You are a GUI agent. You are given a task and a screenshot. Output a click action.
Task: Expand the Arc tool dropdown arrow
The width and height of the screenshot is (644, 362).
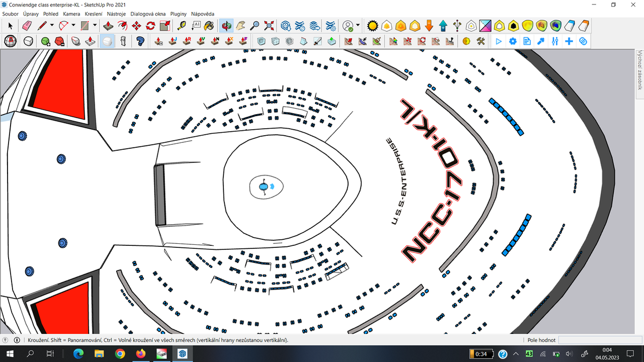click(73, 26)
